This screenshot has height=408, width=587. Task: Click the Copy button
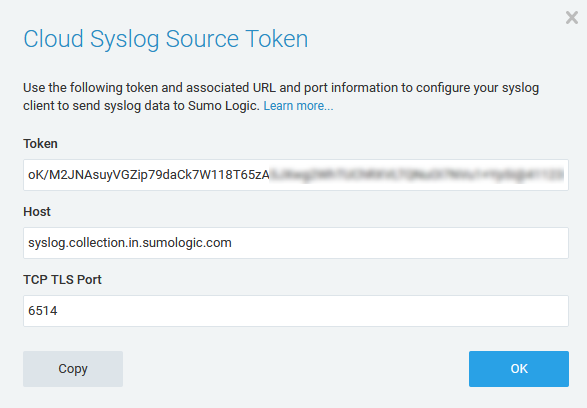point(73,369)
